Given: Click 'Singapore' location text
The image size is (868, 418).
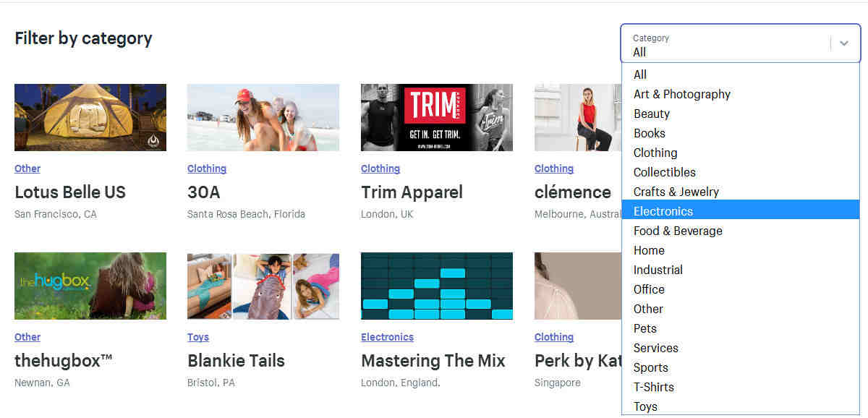Looking at the screenshot, I should coord(558,383).
